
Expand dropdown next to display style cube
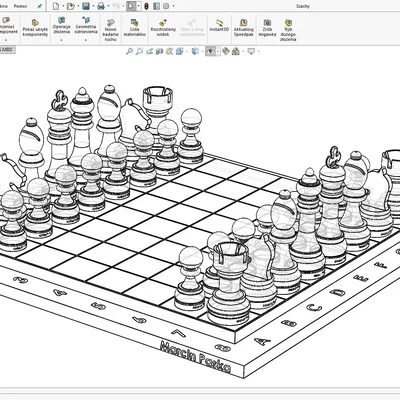(x=202, y=51)
